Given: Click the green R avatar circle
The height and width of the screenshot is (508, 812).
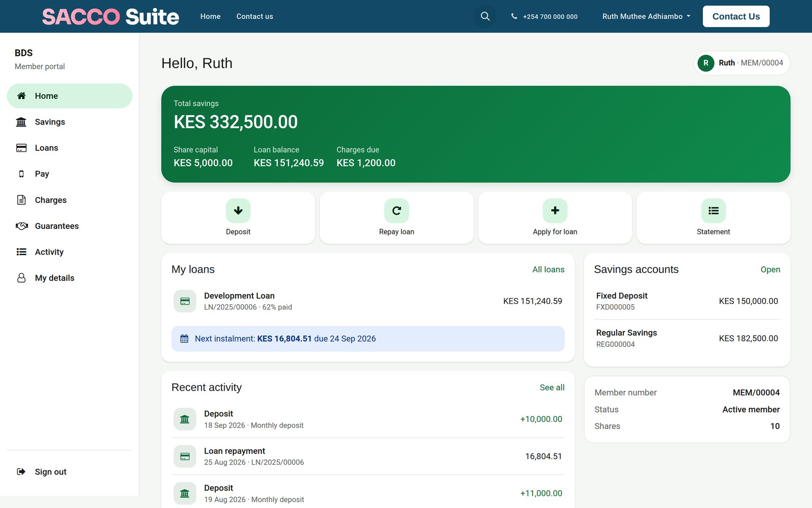Looking at the screenshot, I should click(x=705, y=63).
